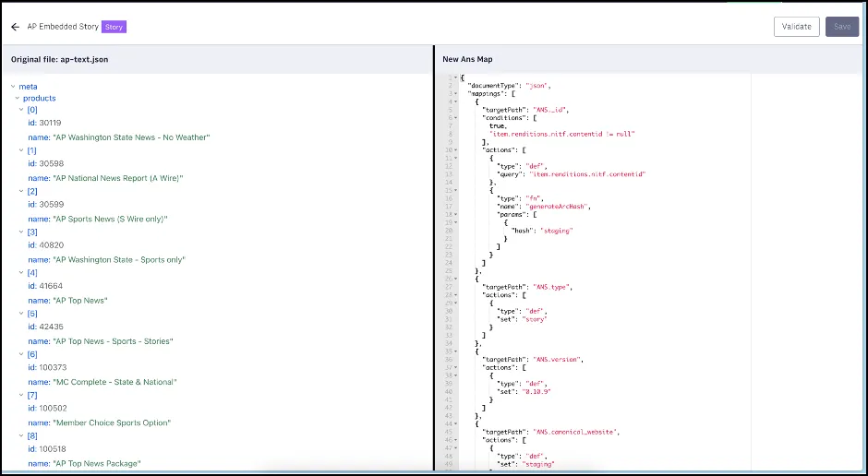Collapse the meta tree node
The height and width of the screenshot is (476, 868).
point(13,86)
